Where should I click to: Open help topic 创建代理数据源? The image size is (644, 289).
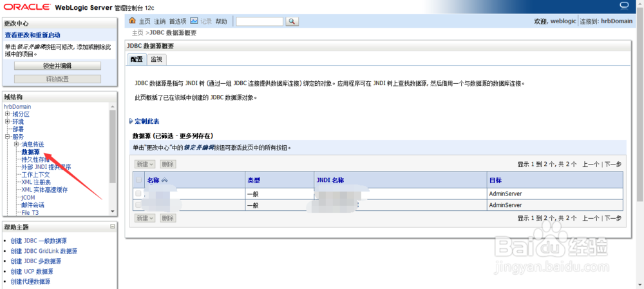[x=30, y=282]
